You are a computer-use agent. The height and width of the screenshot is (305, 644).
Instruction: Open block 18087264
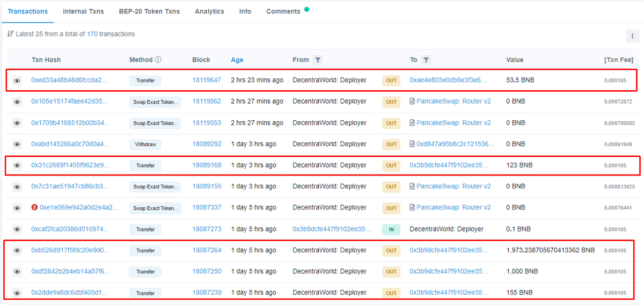click(207, 250)
